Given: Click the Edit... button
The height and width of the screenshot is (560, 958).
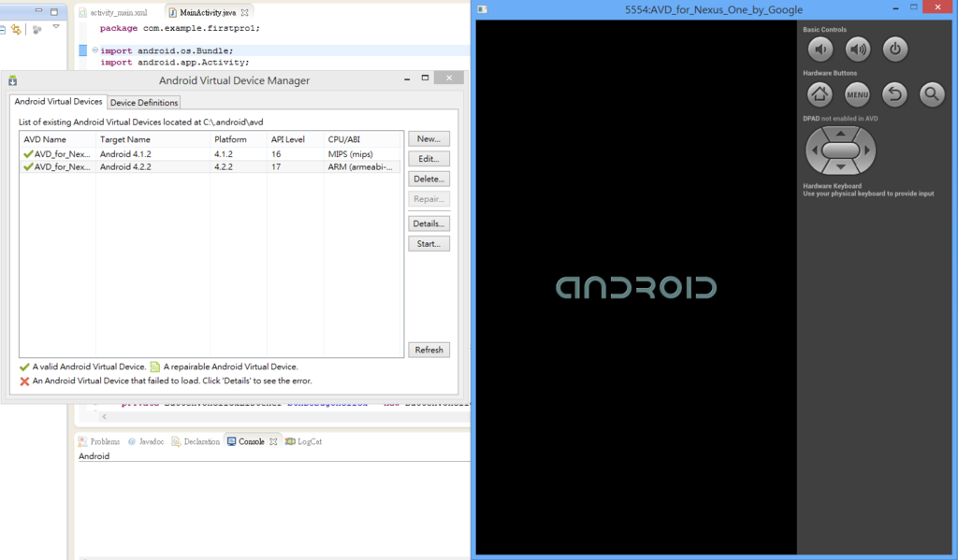Looking at the screenshot, I should click(x=428, y=159).
